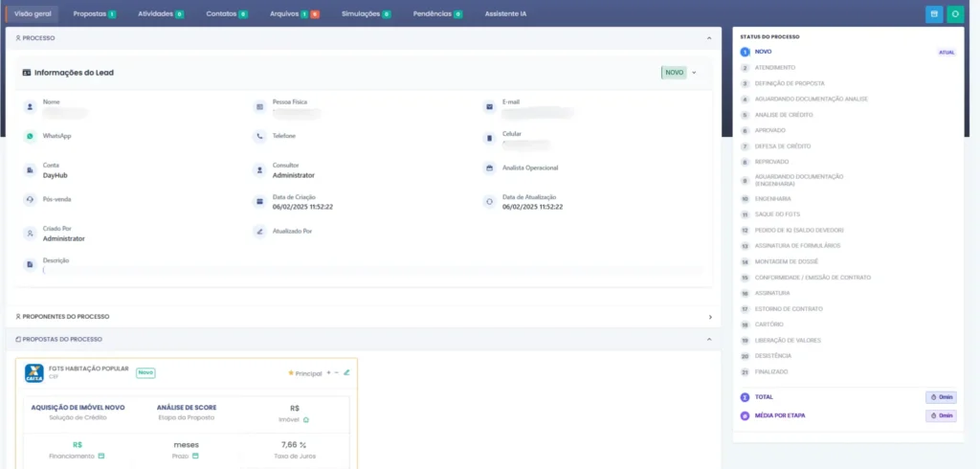Click the calendar icon next to Financiamento
Viewport: 980px width, 469px height.
[x=100, y=456]
